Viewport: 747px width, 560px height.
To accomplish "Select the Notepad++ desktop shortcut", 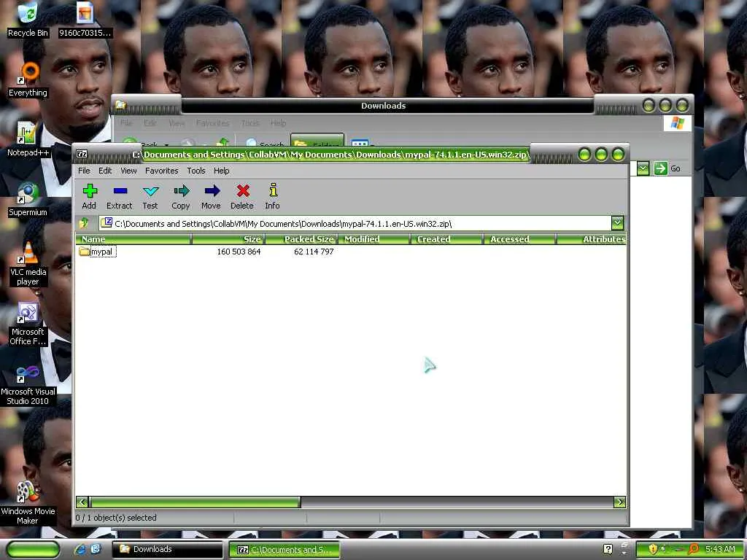I will [x=28, y=139].
